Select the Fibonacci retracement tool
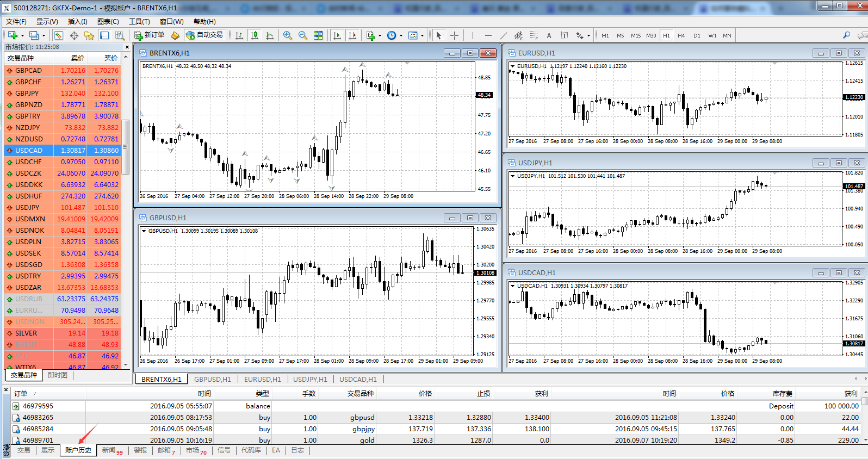The width and height of the screenshot is (868, 459). [534, 35]
